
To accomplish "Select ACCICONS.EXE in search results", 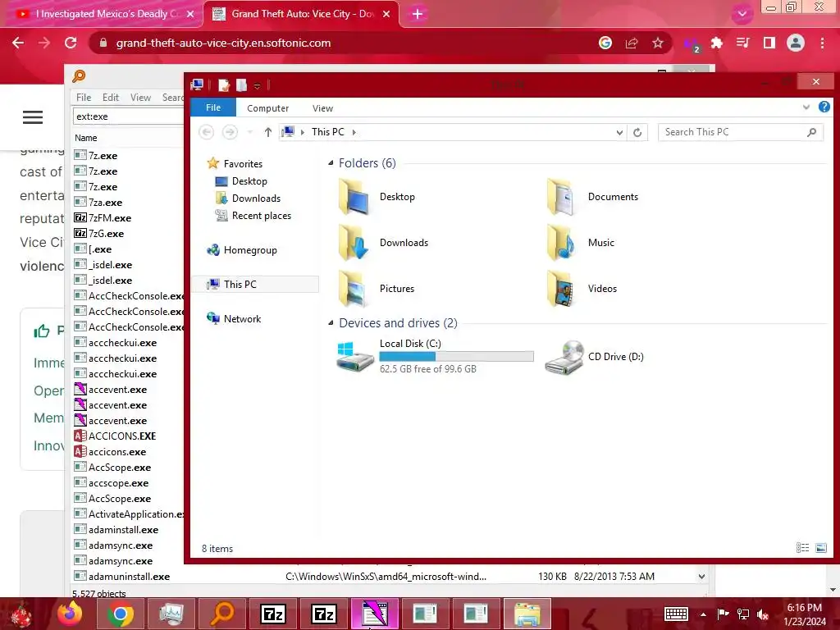I will [x=122, y=436].
